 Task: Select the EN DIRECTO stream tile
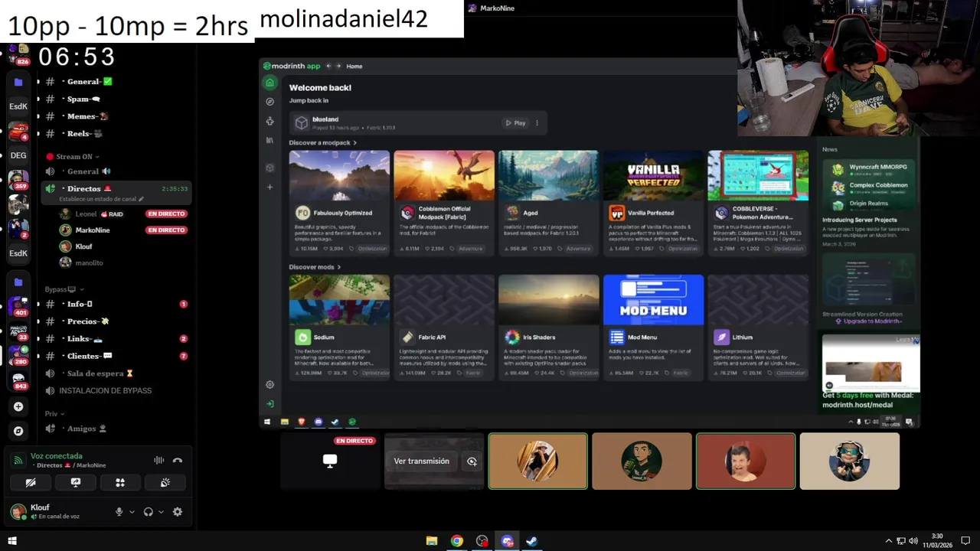tap(330, 461)
